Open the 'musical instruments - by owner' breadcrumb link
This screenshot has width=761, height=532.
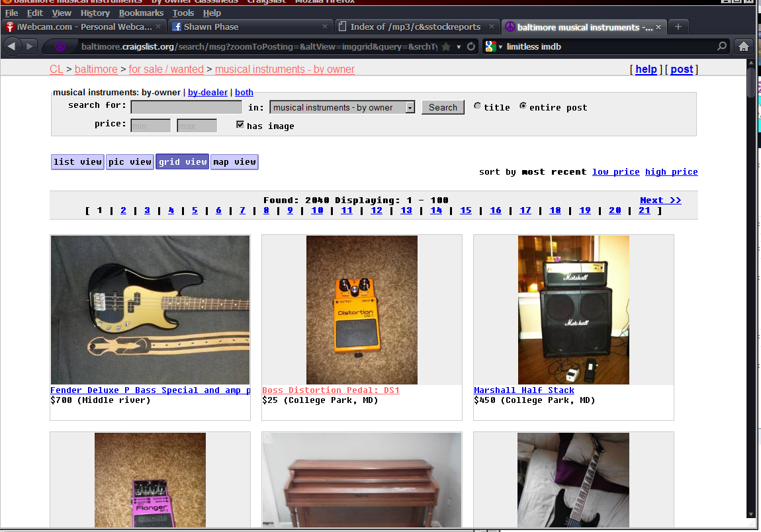coord(285,69)
